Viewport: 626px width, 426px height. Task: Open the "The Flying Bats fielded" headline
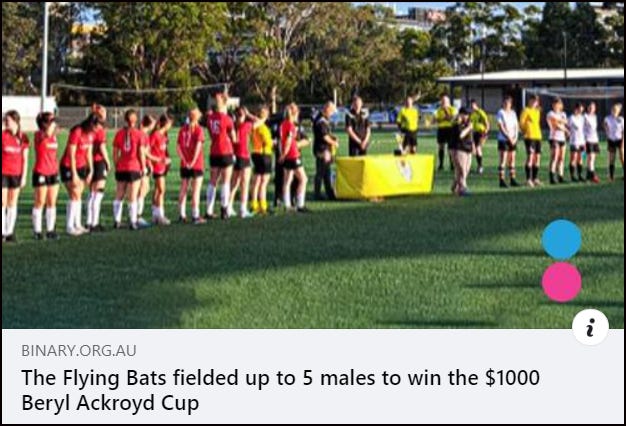point(280,390)
